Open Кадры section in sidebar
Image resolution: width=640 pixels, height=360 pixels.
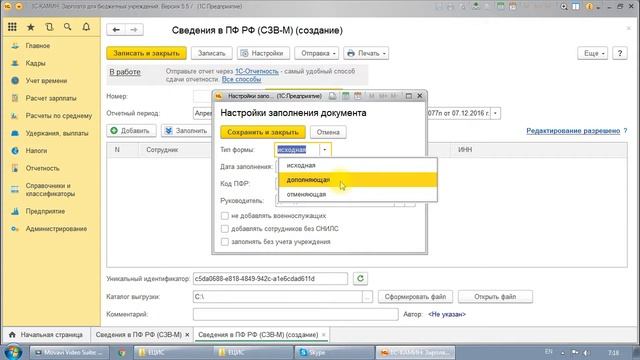coord(36,63)
